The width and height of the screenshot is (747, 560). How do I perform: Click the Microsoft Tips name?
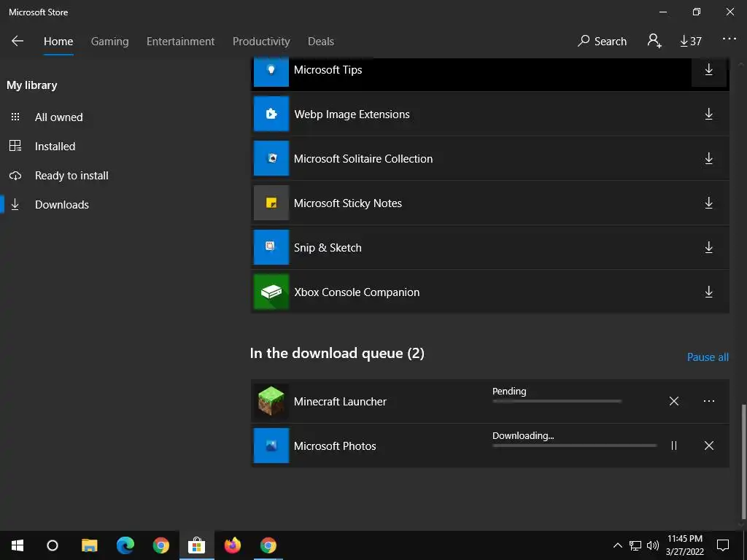click(x=328, y=70)
